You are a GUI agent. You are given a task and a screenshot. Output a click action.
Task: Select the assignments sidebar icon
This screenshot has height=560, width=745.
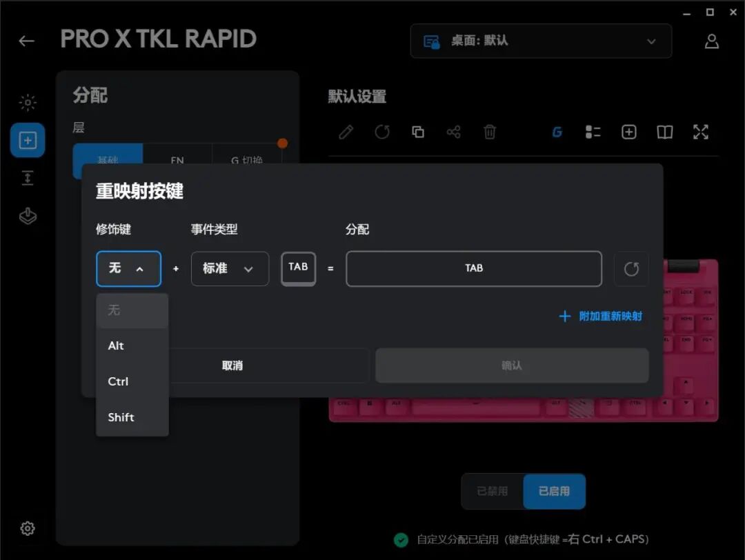coord(28,140)
